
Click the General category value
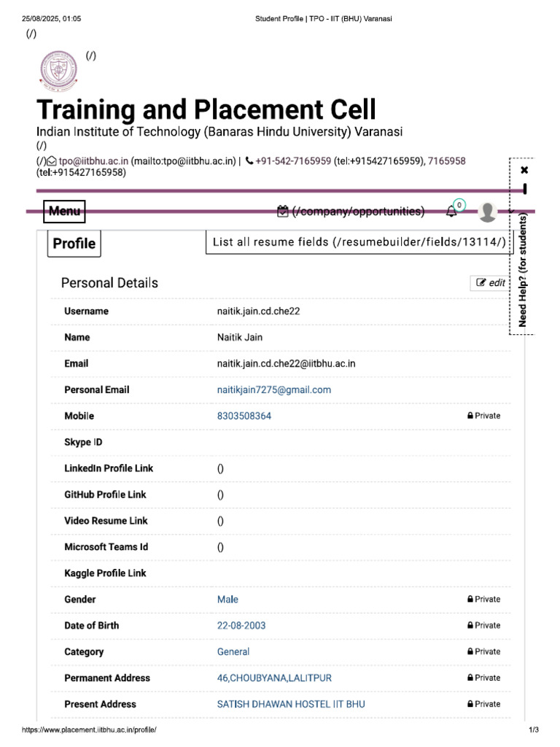(233, 651)
